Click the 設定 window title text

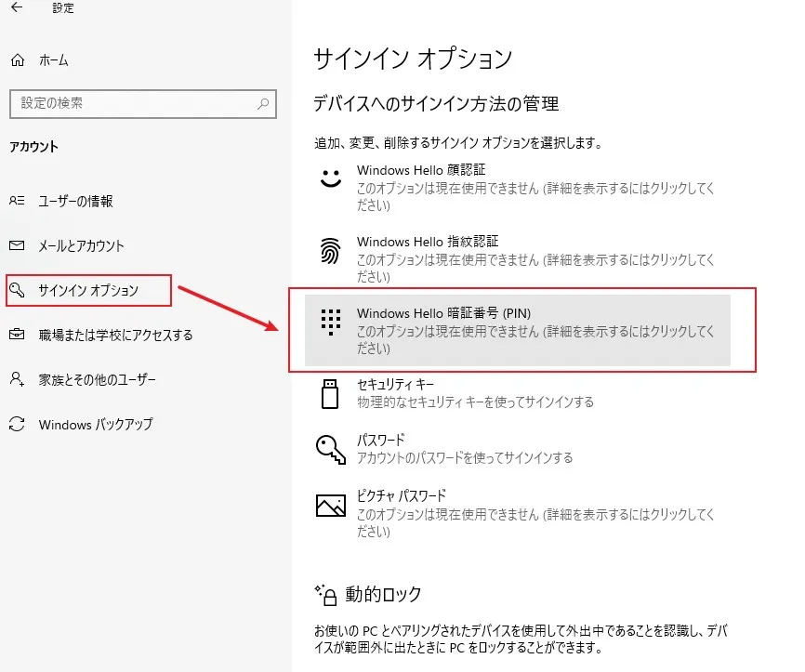pyautogui.click(x=63, y=7)
